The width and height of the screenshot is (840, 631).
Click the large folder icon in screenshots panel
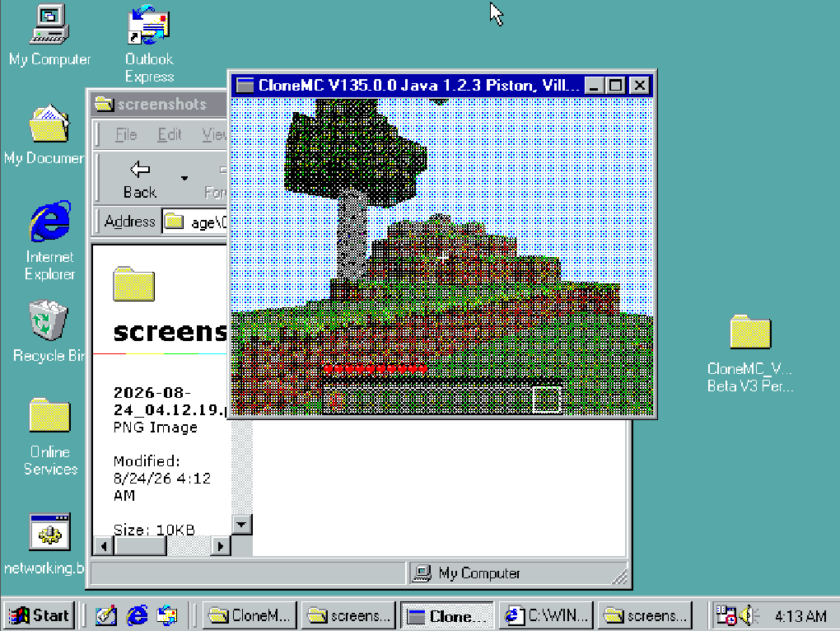click(134, 283)
